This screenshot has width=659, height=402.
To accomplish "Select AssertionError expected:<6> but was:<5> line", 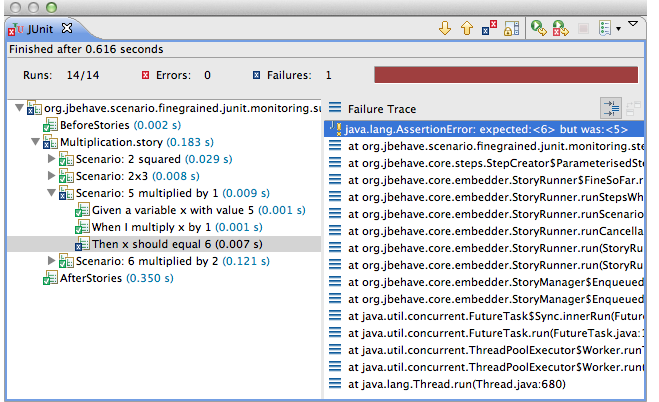I will tap(483, 129).
